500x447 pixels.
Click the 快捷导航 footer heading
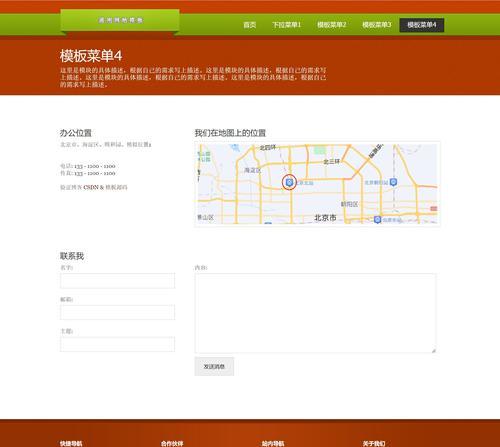coord(71,443)
